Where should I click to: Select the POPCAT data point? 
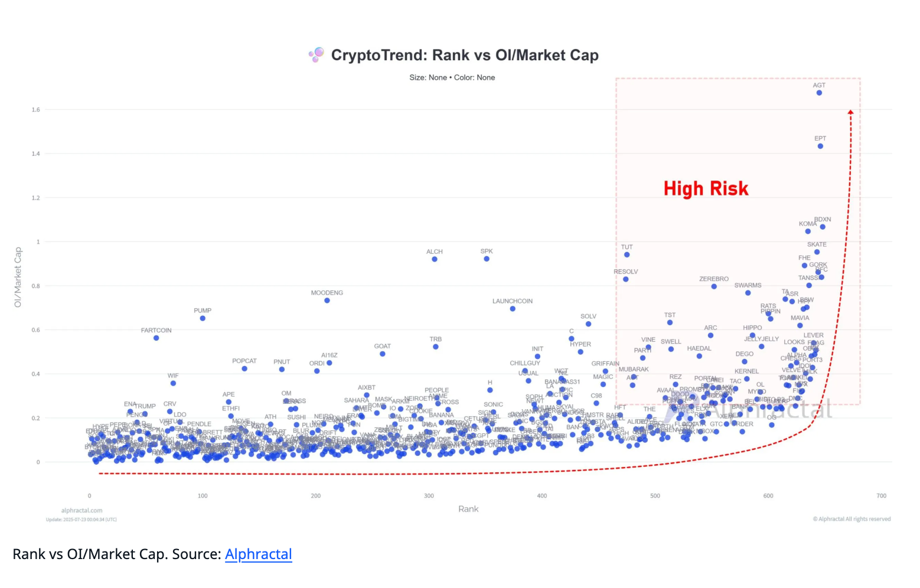click(244, 368)
